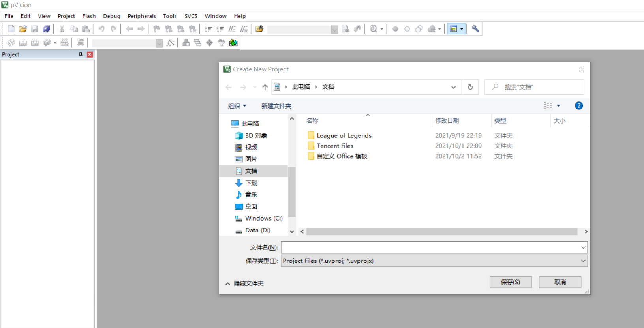Viewport: 644px width, 328px height.
Task: Click the 取消 button
Action: [560, 282]
